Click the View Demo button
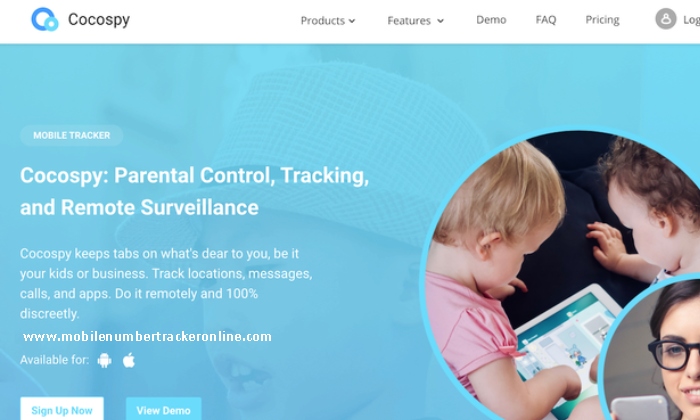Image resolution: width=700 pixels, height=420 pixels. [163, 409]
